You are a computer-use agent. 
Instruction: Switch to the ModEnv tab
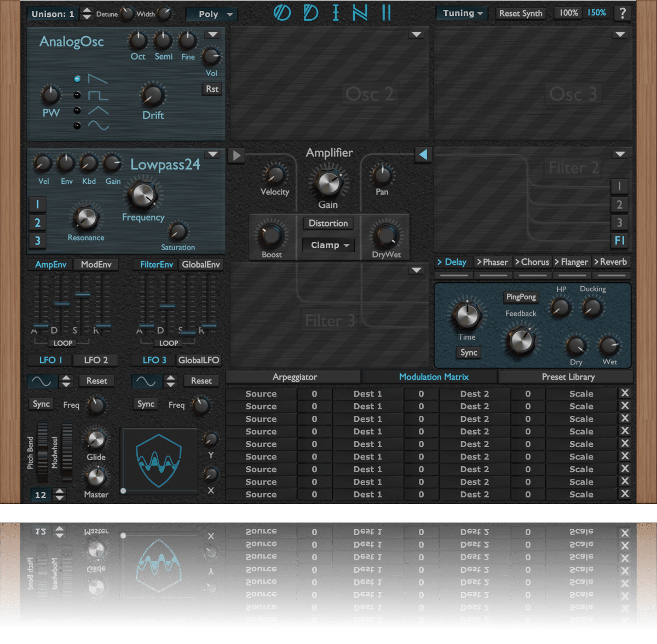[96, 265]
